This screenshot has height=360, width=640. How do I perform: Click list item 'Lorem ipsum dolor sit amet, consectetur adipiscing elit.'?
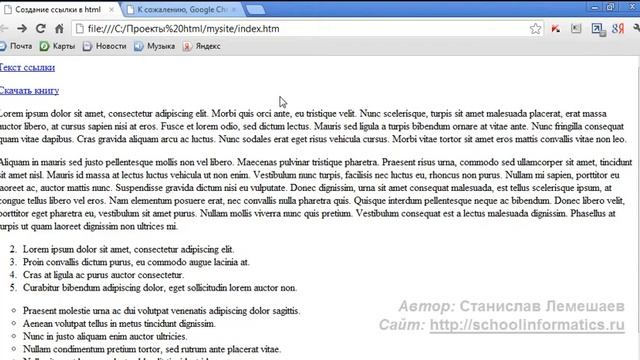point(129,249)
